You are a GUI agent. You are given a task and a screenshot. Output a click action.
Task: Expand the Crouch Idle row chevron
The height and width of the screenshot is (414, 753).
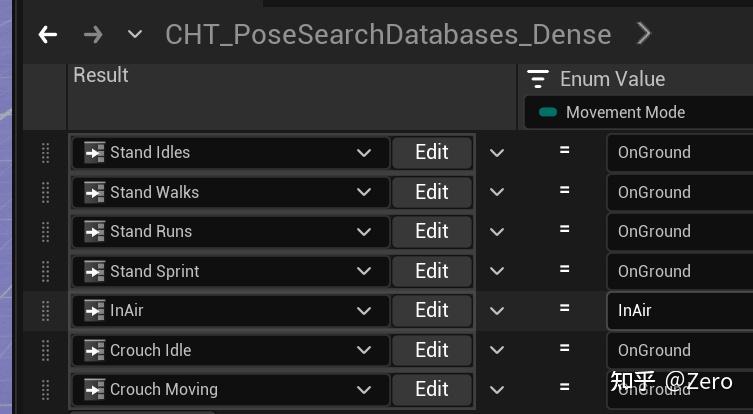pyautogui.click(x=497, y=350)
